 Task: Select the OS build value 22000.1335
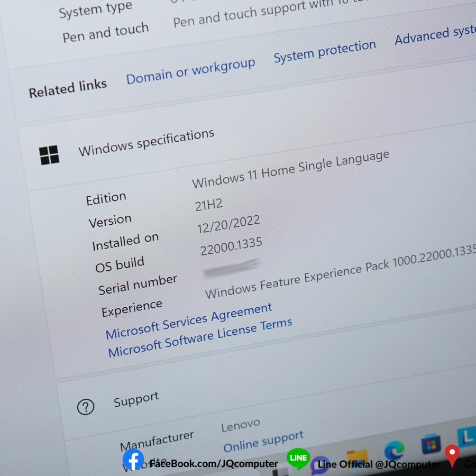231,246
